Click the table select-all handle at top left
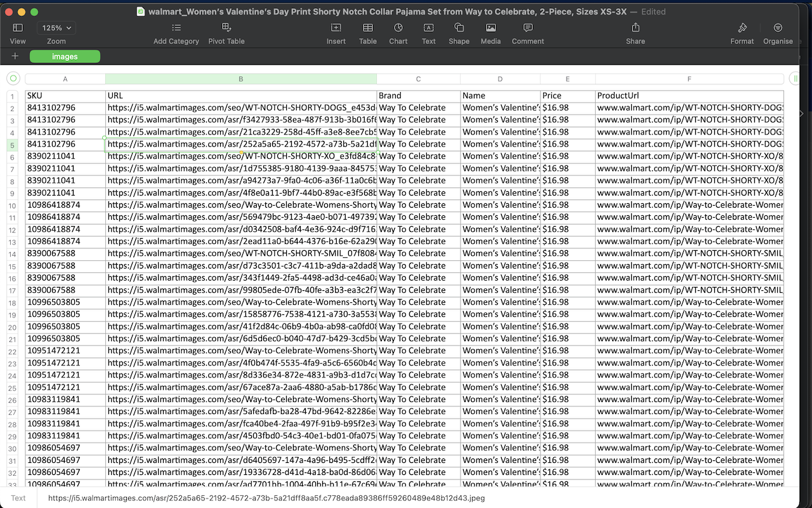This screenshot has height=508, width=812. pyautogui.click(x=13, y=79)
